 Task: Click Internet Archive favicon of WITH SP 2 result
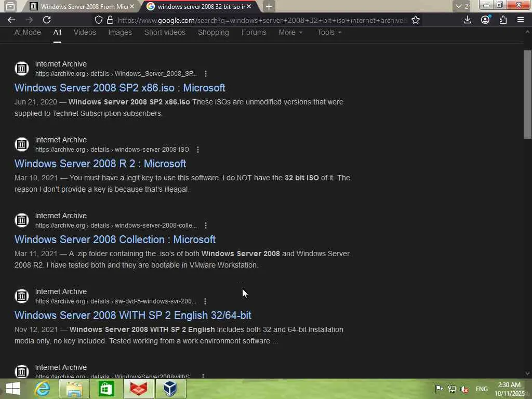point(22,296)
